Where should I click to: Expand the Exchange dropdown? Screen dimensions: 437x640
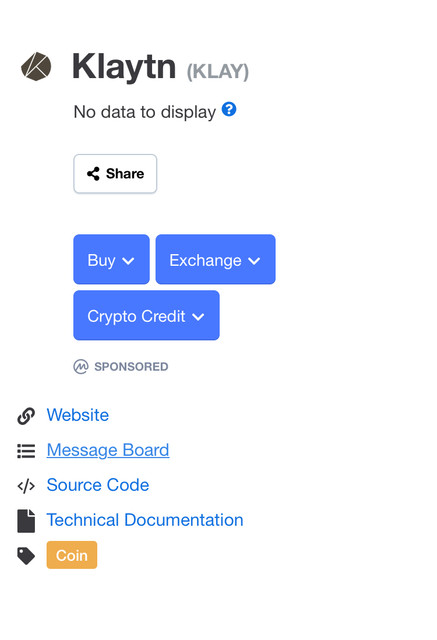[x=215, y=259]
